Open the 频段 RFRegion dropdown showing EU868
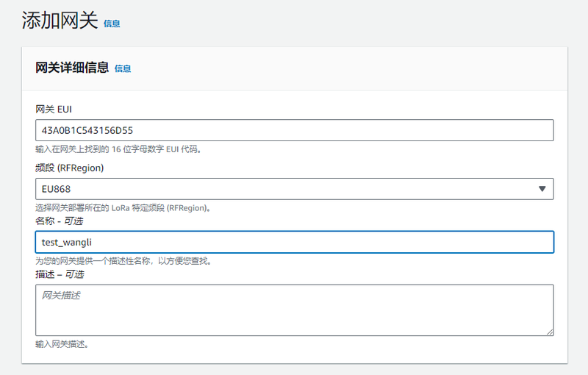The image size is (588, 375). point(294,189)
